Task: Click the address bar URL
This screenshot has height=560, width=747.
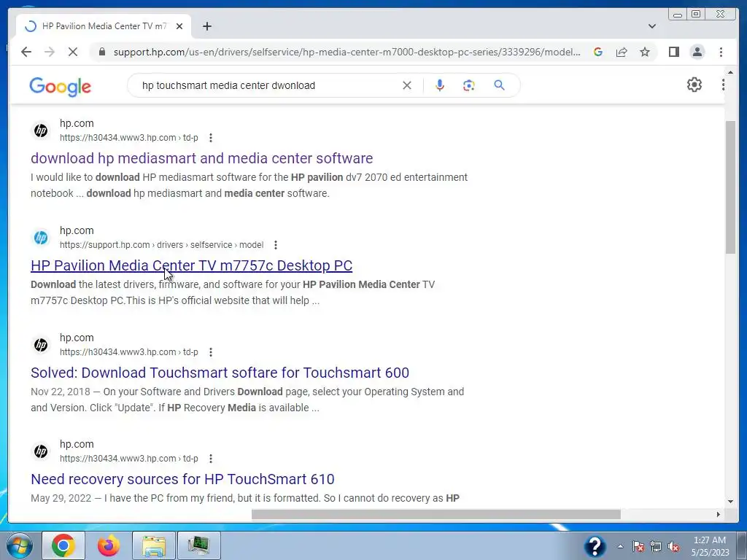Action: (x=347, y=52)
